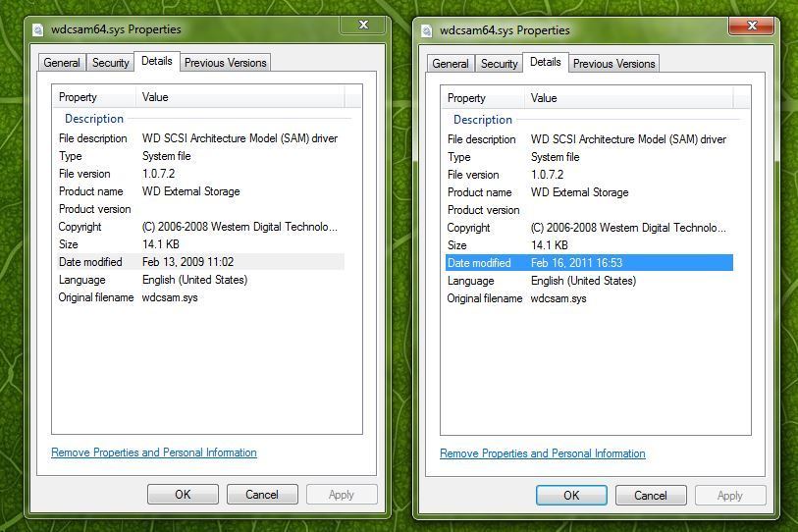Image resolution: width=798 pixels, height=532 pixels.
Task: Select Product name row in right window
Action: point(589,192)
